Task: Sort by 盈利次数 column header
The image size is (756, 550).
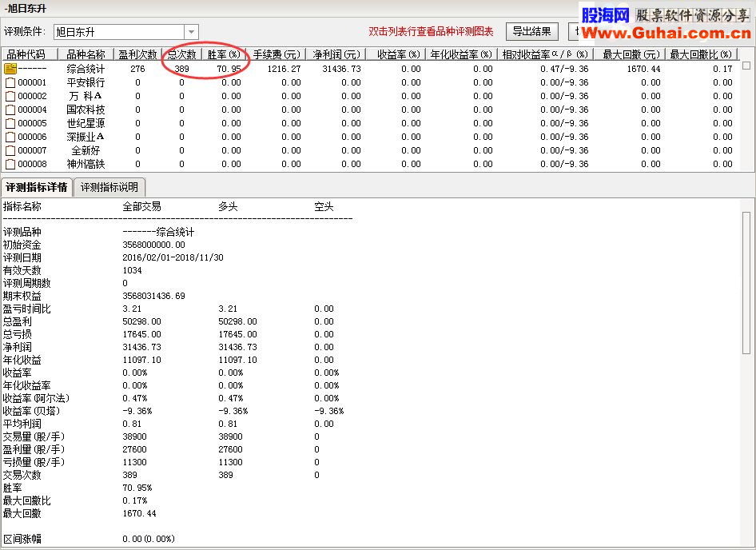Action: 138,54
